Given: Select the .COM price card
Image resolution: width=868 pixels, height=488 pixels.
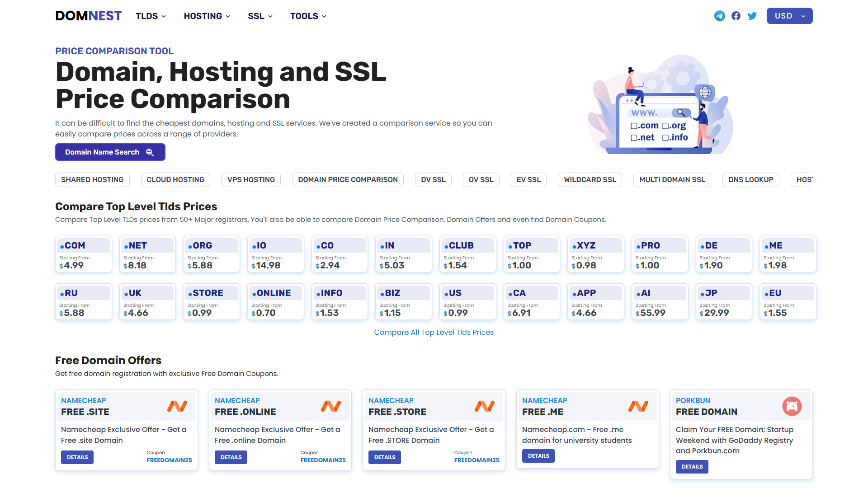Looking at the screenshot, I should 83,254.
